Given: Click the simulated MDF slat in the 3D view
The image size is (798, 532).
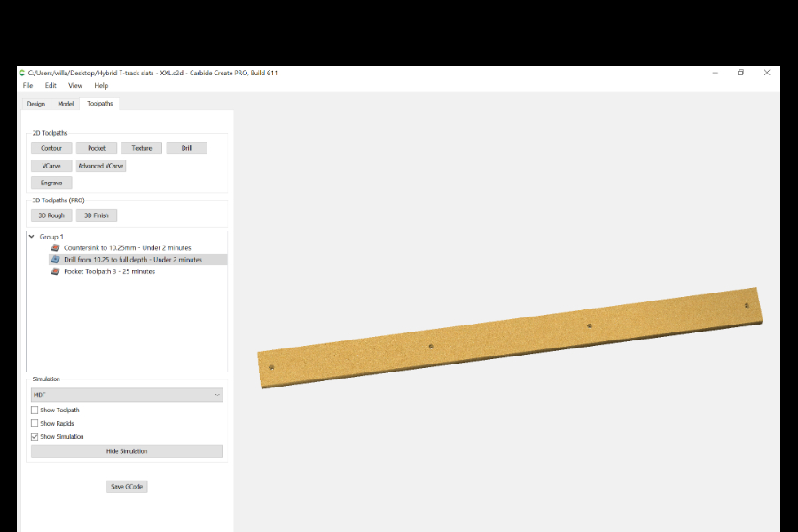Looking at the screenshot, I should click(510, 338).
